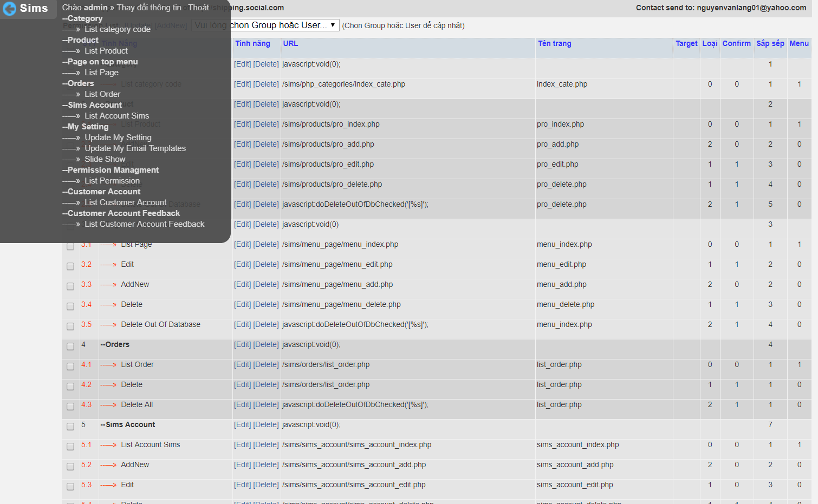Tick the checkbox for Delete Out Of Database row 3.5
818x504 pixels.
coord(70,326)
